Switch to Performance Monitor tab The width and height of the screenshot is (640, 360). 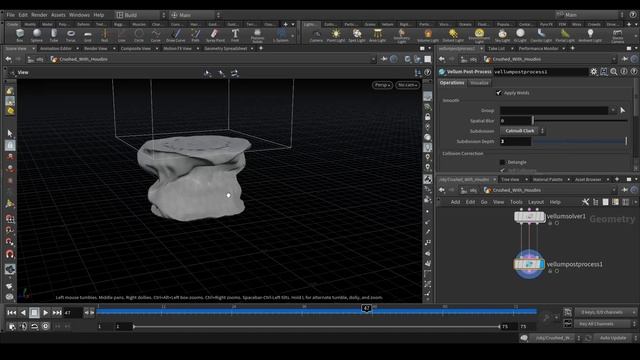point(539,49)
